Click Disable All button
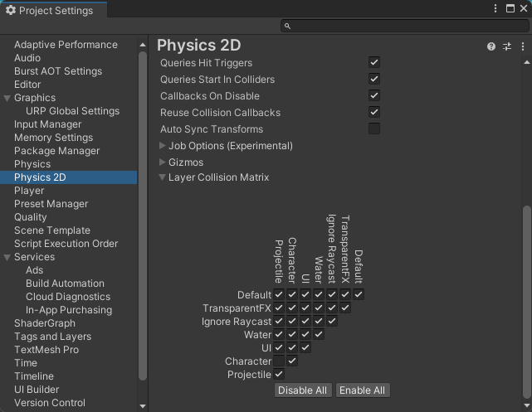Screen dimensions: 532x412 pyautogui.click(x=303, y=390)
